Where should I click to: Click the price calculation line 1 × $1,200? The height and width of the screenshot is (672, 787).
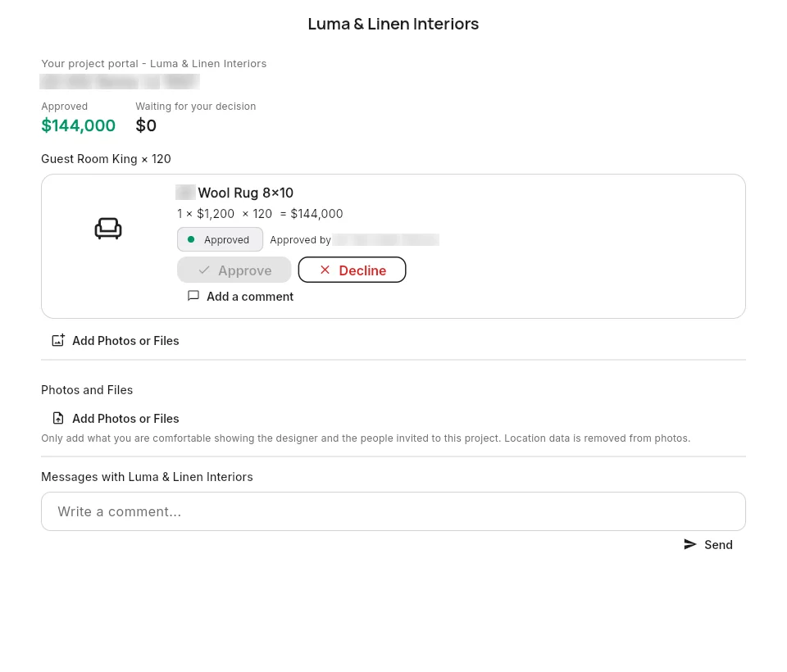tap(260, 214)
